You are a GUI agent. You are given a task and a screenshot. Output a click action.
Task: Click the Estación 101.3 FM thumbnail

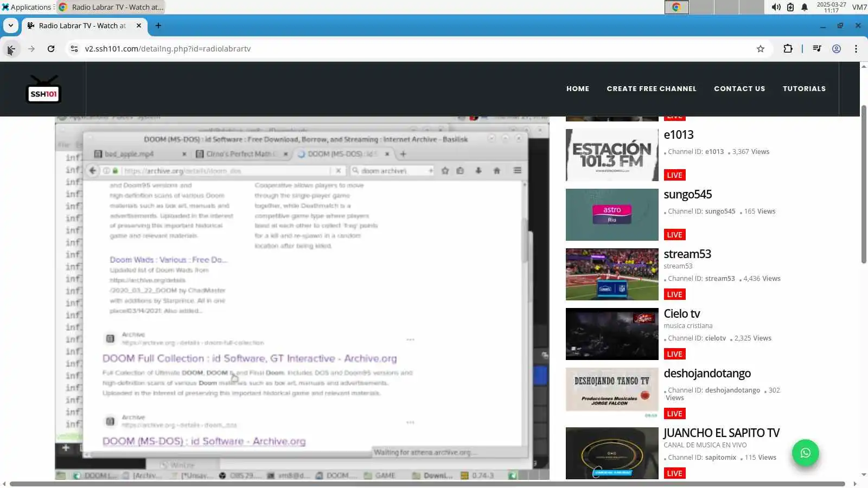coord(612,155)
